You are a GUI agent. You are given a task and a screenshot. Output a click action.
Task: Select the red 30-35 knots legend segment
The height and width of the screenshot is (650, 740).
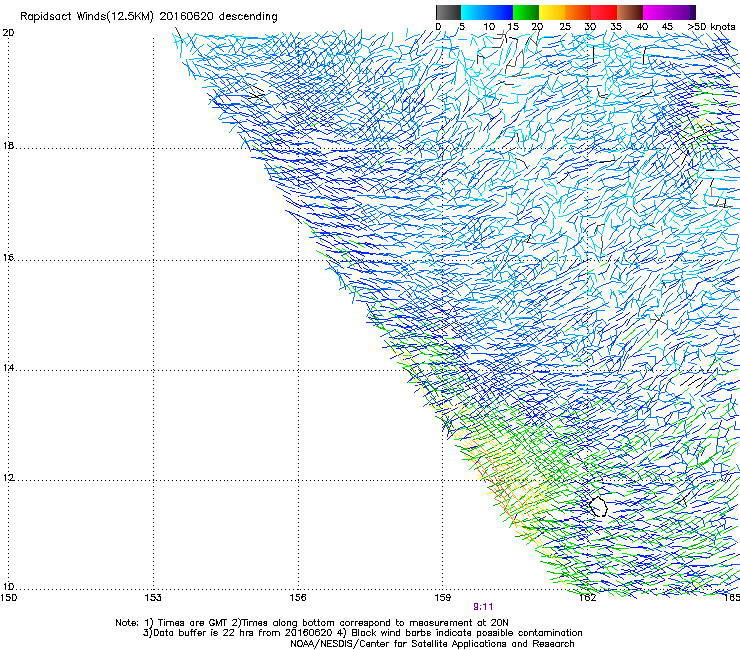604,12
